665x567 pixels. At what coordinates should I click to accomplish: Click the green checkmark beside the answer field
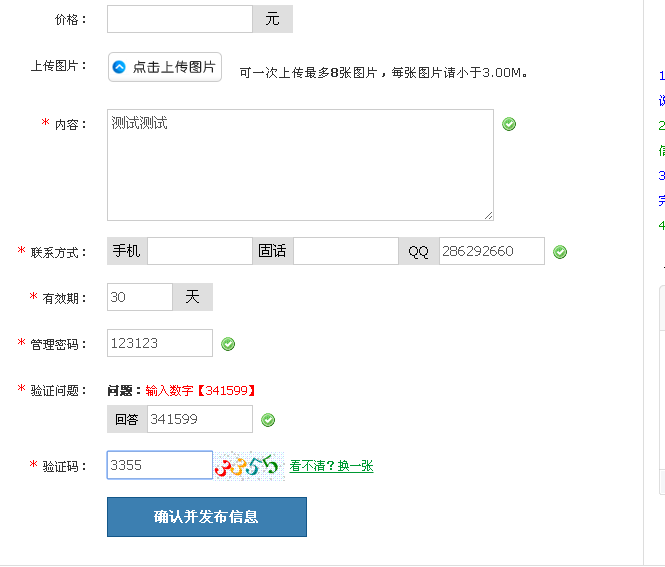[268, 420]
